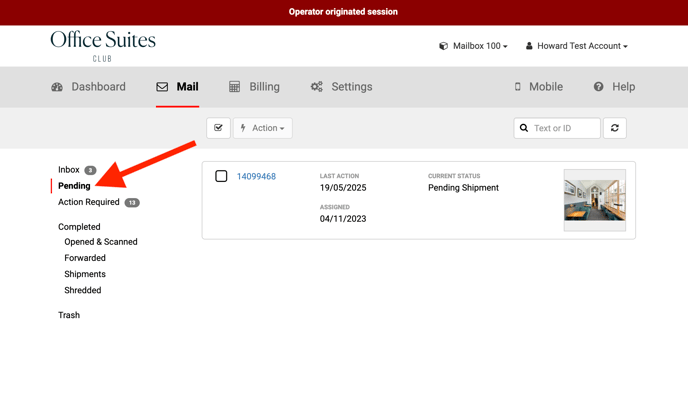Click the select-all checkmark button
688x408 pixels.
click(x=218, y=128)
